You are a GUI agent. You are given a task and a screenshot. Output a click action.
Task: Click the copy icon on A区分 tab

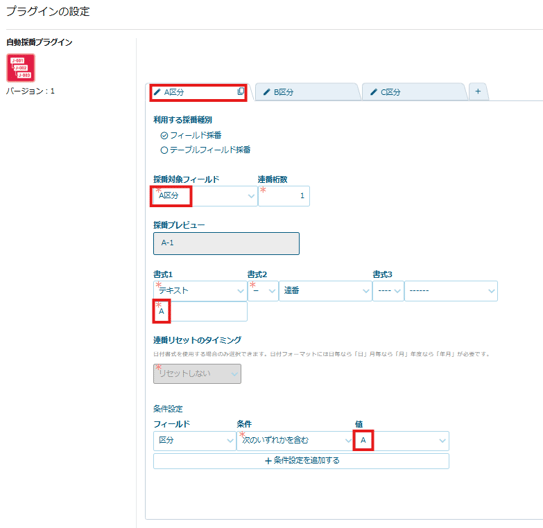(240, 91)
